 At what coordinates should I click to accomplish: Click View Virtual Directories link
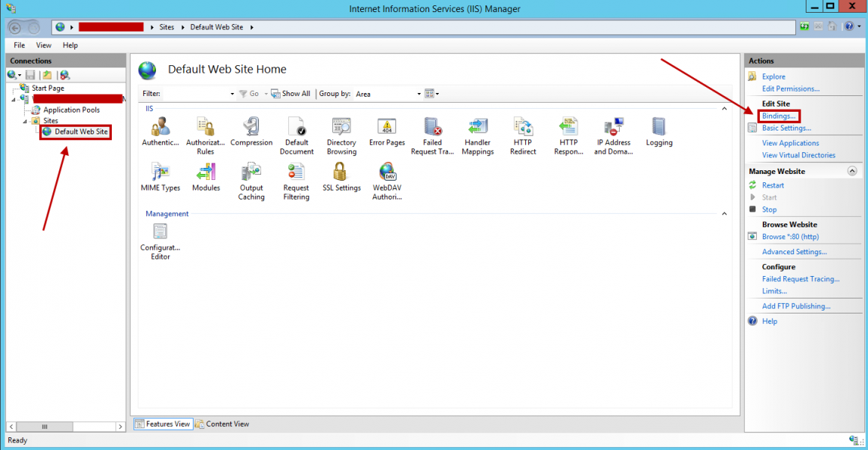point(799,155)
